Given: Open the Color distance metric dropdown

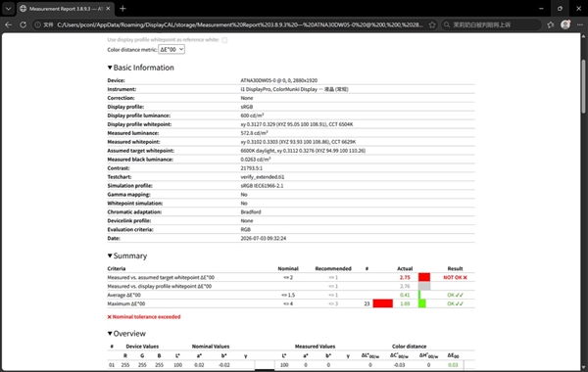Looking at the screenshot, I should pyautogui.click(x=171, y=50).
